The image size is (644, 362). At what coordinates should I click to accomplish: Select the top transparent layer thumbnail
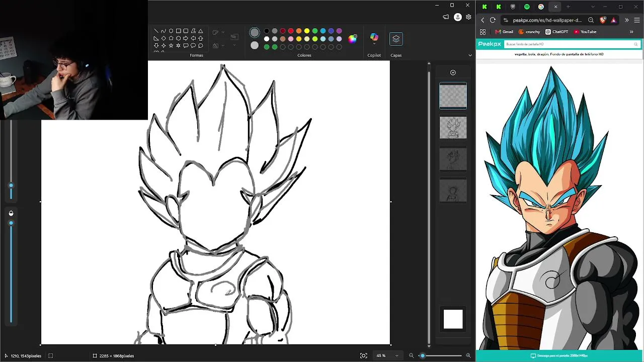pyautogui.click(x=453, y=96)
